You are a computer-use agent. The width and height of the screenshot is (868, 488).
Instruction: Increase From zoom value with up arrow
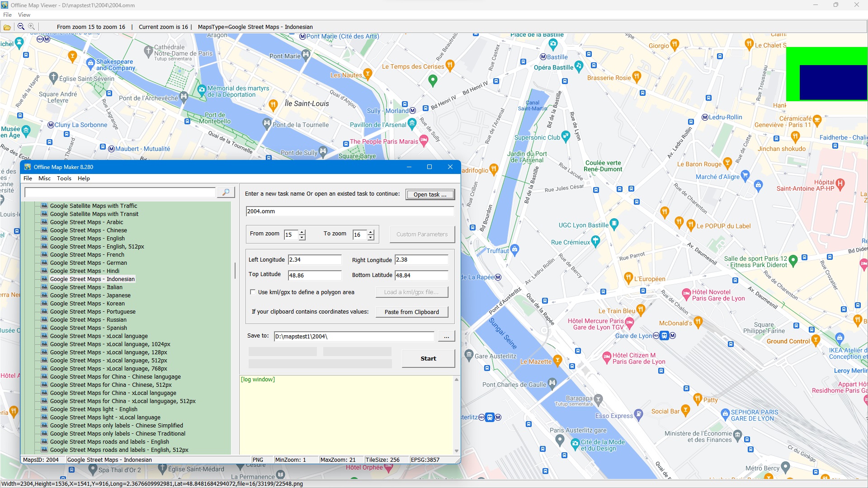[x=302, y=232]
